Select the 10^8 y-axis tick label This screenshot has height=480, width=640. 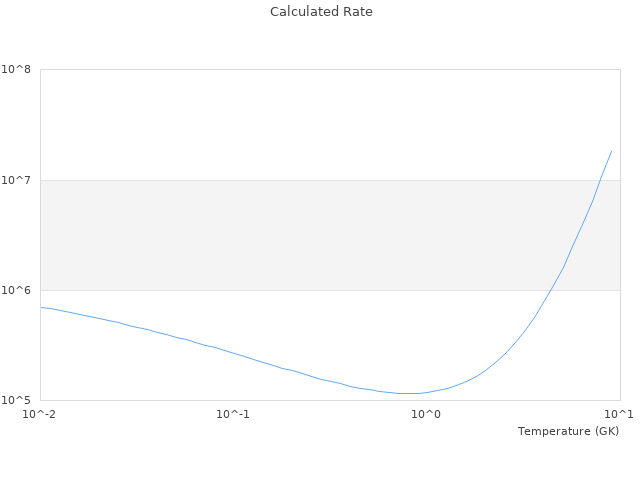click(17, 69)
